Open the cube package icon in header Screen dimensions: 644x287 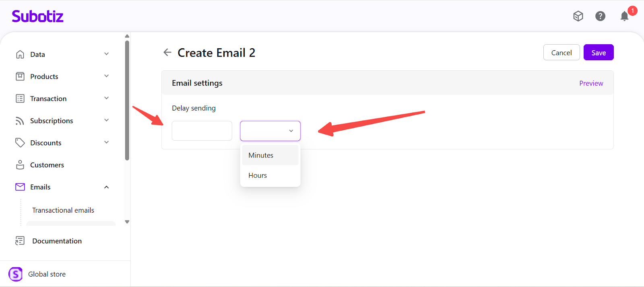(578, 16)
